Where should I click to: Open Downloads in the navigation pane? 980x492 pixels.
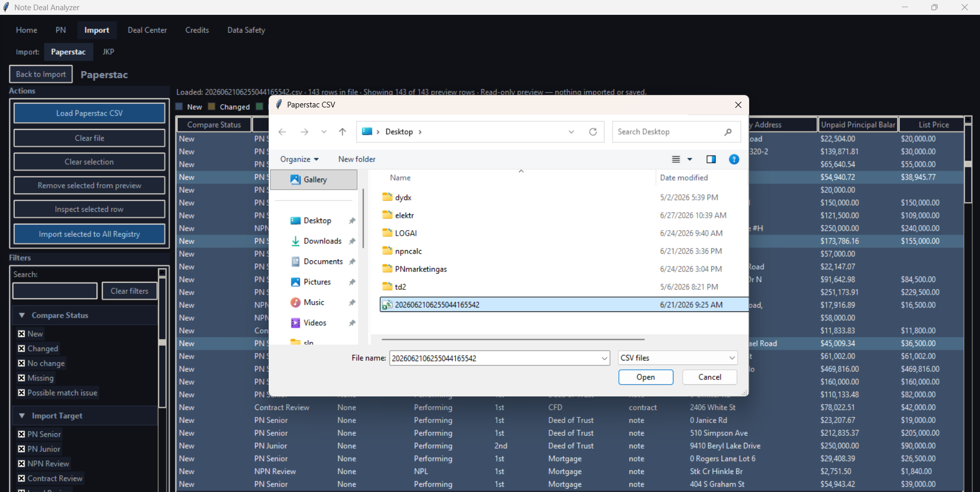[322, 241]
